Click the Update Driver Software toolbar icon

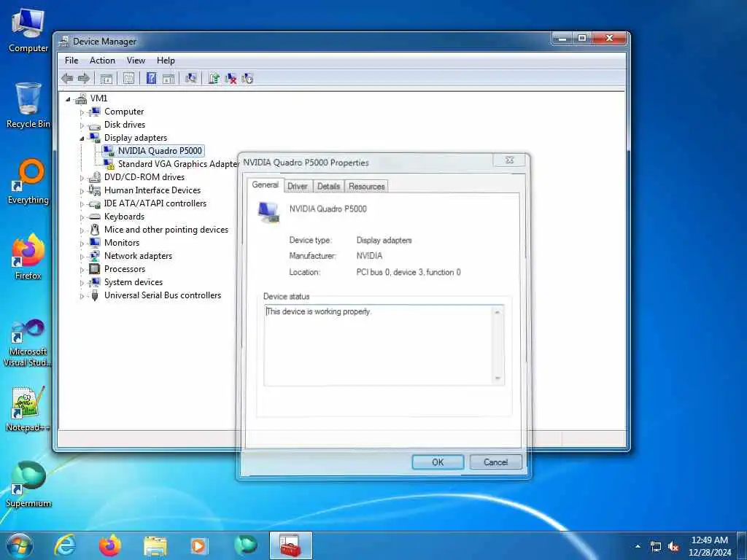click(214, 79)
